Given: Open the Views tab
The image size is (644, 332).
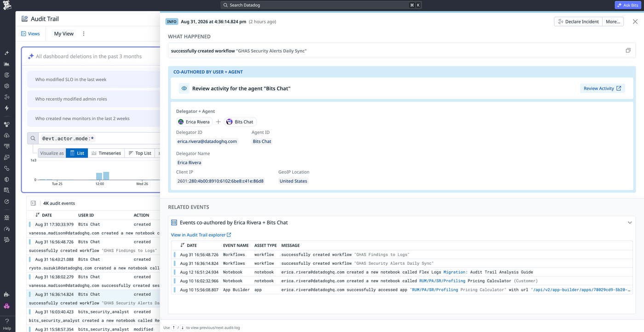Looking at the screenshot, I should point(30,34).
